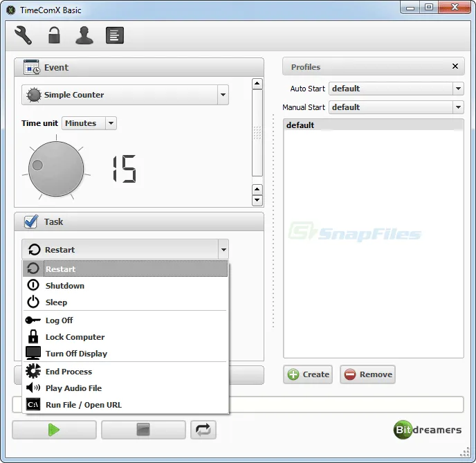Click the TimeComX app icon in title bar
The width and height of the screenshot is (476, 463).
pos(11,10)
